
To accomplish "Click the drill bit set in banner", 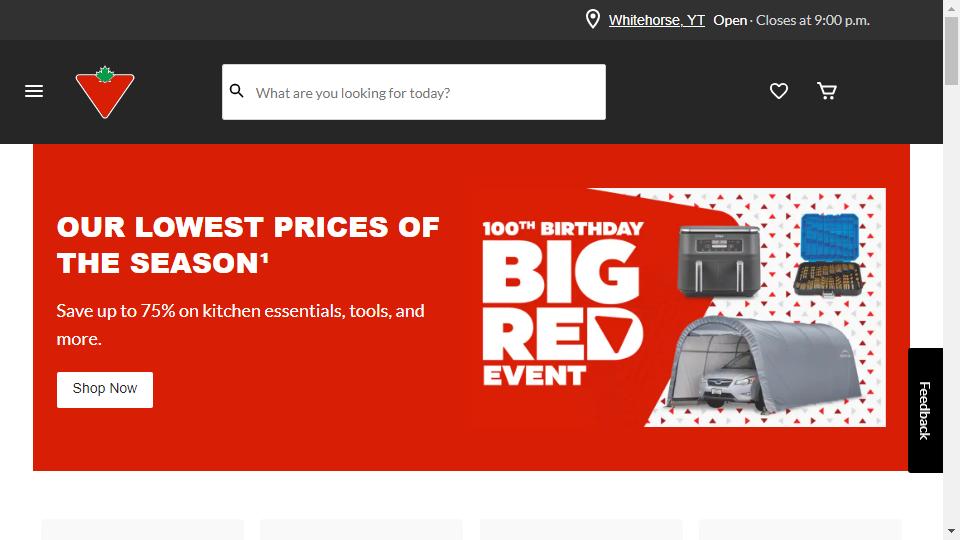I will 829,255.
